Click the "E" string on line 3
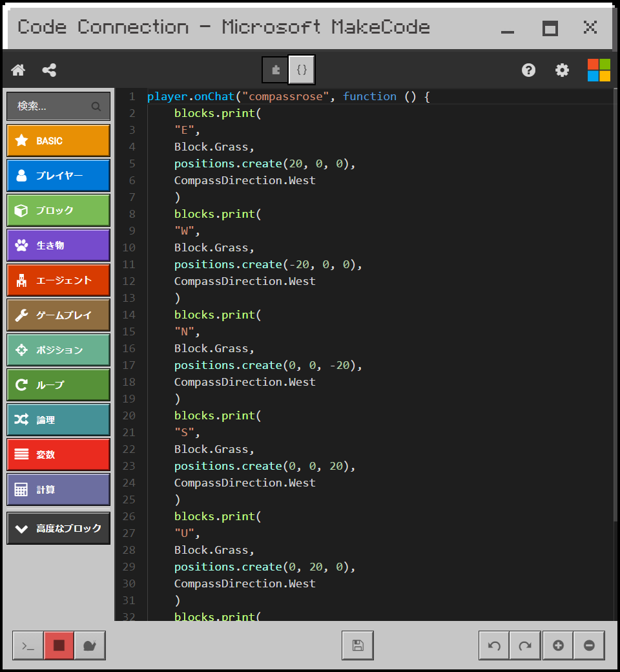The width and height of the screenshot is (620, 672). [184, 130]
